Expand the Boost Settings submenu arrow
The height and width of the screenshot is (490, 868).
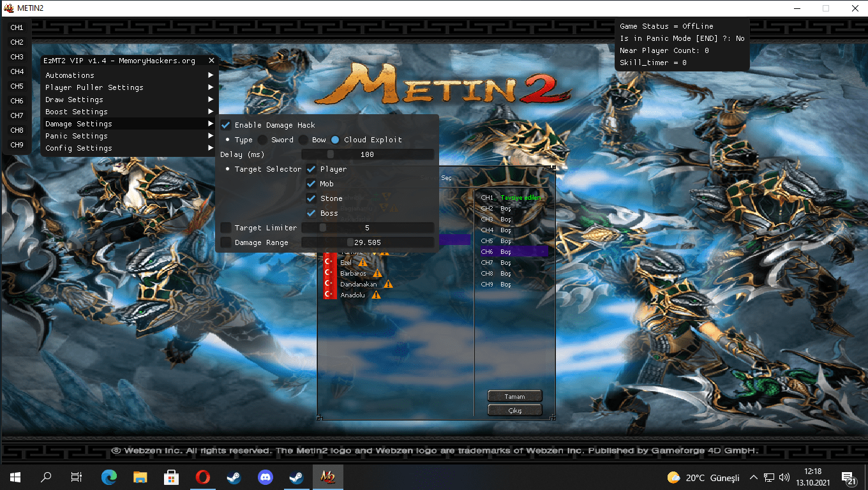(x=211, y=112)
